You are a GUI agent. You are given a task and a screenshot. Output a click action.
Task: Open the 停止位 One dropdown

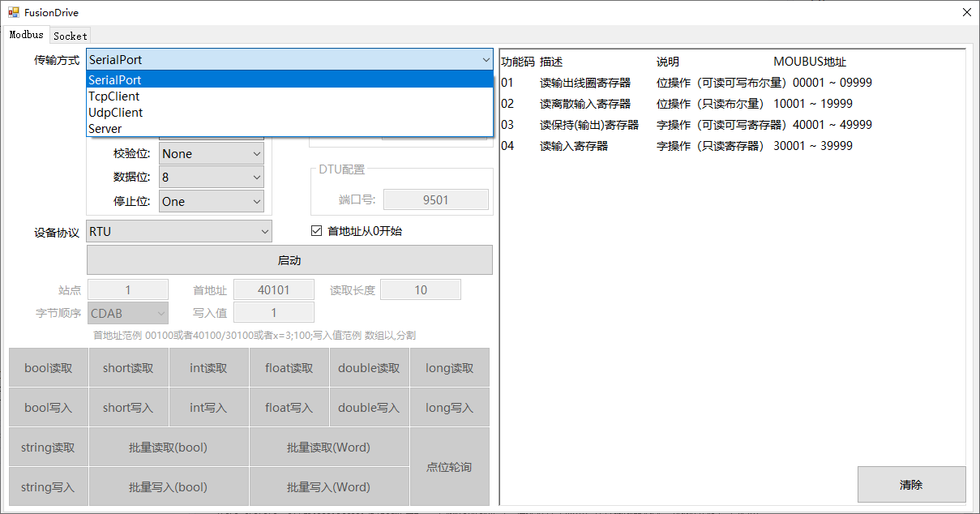[x=212, y=201]
